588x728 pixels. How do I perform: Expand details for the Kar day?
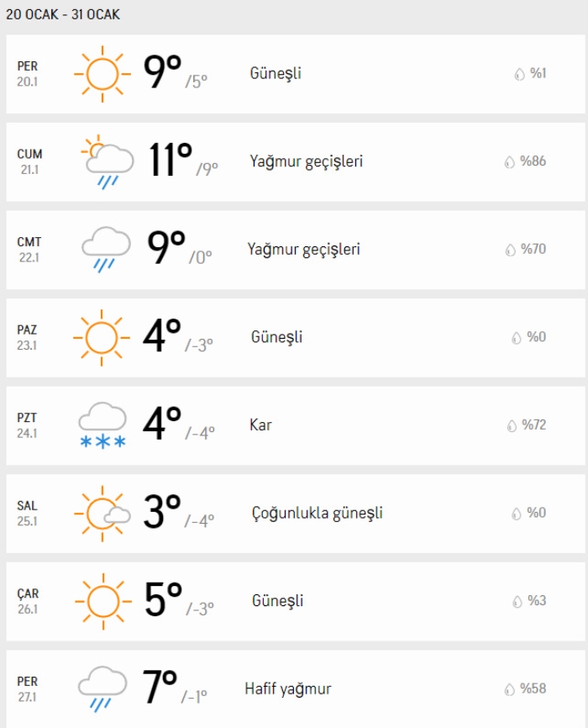294,425
